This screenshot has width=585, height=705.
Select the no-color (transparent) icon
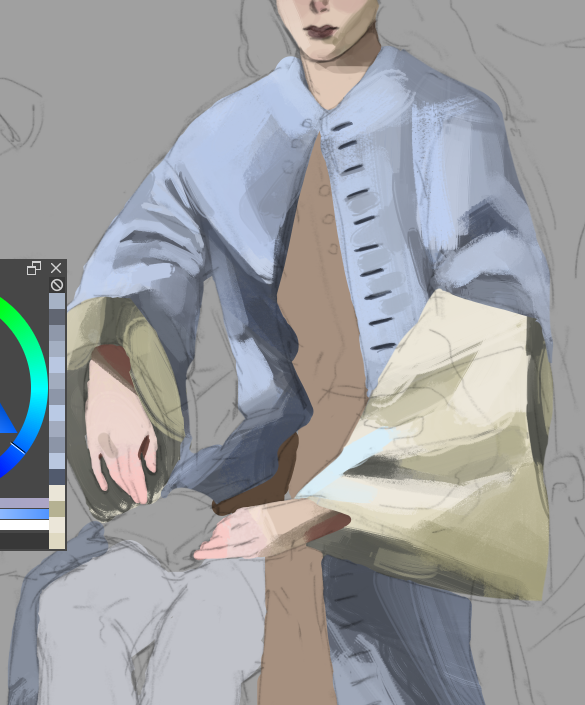tap(57, 285)
